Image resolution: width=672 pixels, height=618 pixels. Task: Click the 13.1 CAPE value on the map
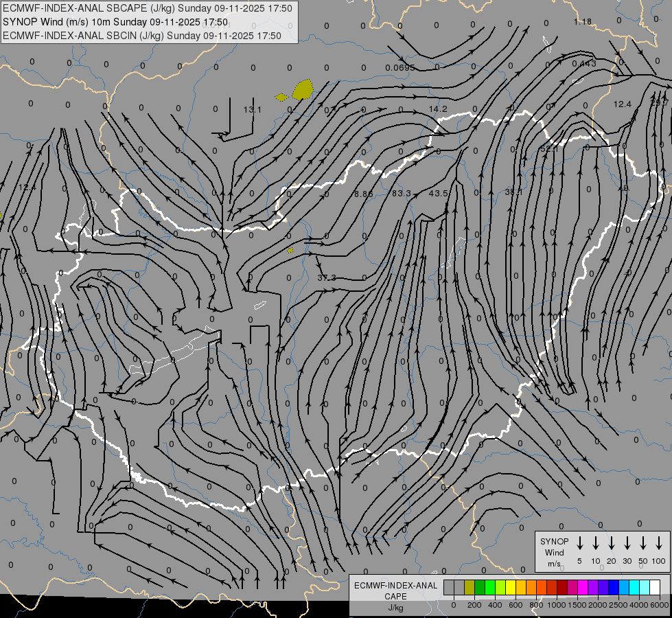[x=253, y=109]
